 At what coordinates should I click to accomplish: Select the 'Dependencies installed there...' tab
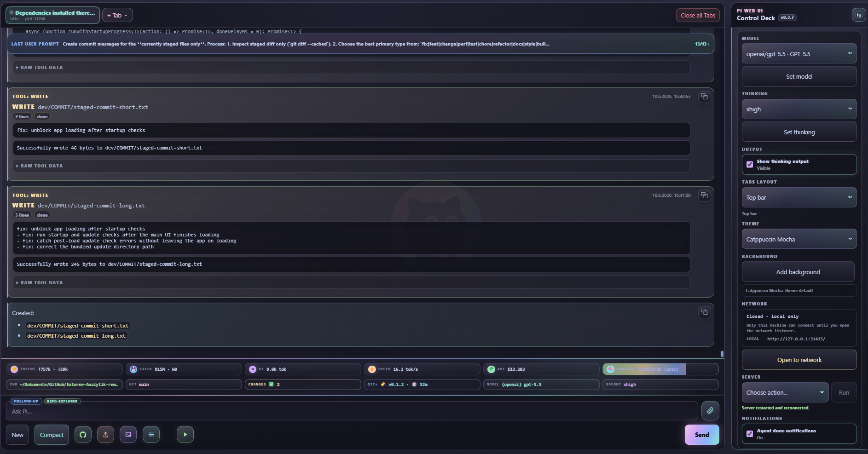pyautogui.click(x=52, y=15)
